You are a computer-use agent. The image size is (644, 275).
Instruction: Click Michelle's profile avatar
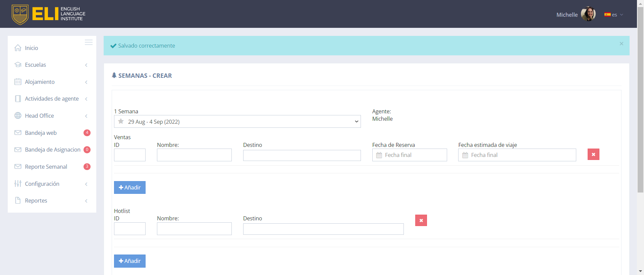coord(588,14)
